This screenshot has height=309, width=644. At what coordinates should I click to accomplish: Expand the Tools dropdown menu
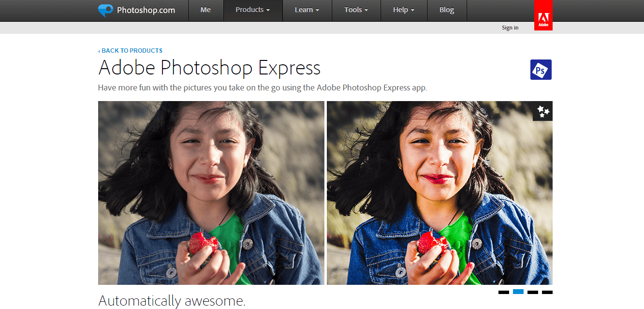(x=356, y=10)
